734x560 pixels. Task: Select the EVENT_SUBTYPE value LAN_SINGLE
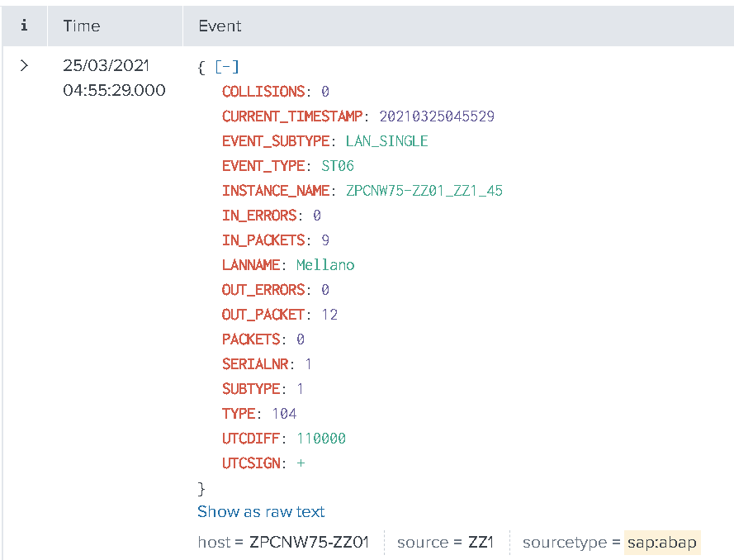(x=386, y=141)
